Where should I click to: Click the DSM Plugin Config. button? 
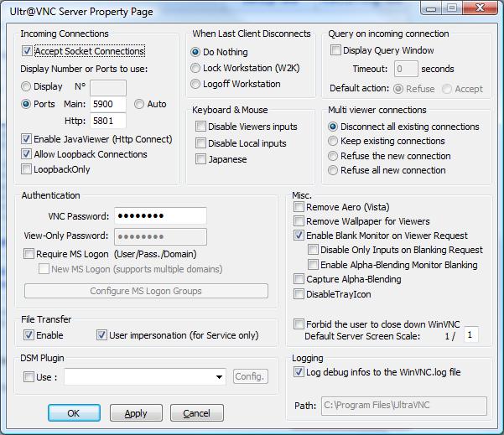coord(251,376)
